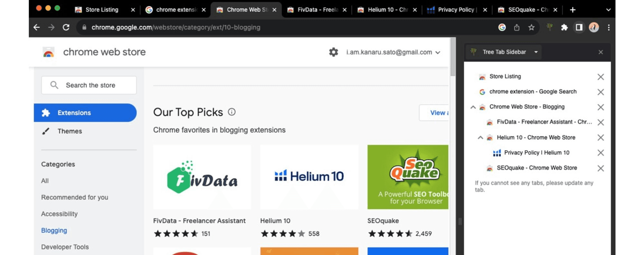Click the address bar URL
The image size is (644, 255).
[175, 27]
